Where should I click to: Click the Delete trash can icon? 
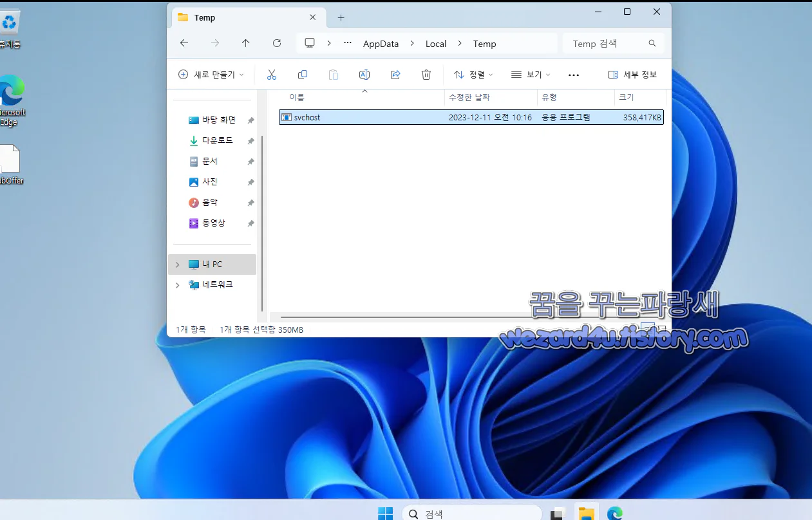[x=426, y=75]
